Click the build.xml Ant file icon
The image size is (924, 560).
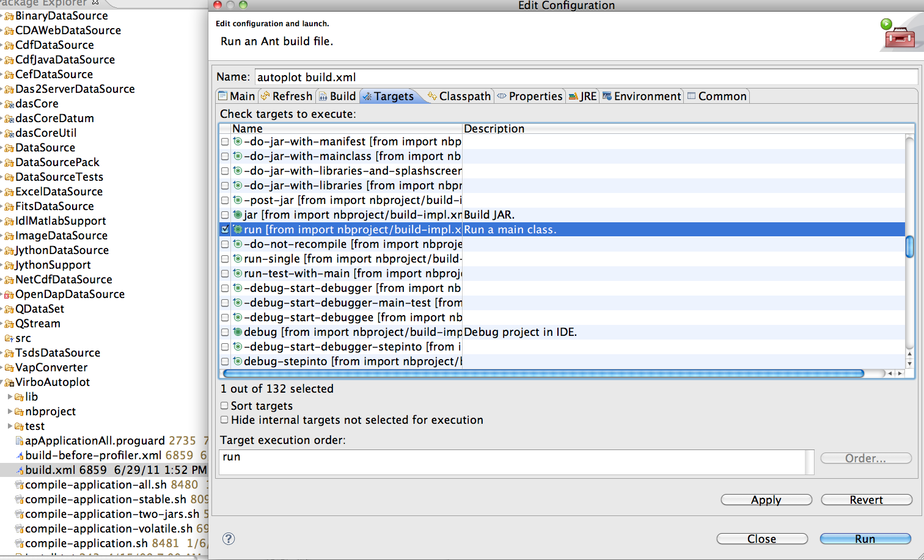click(x=20, y=470)
